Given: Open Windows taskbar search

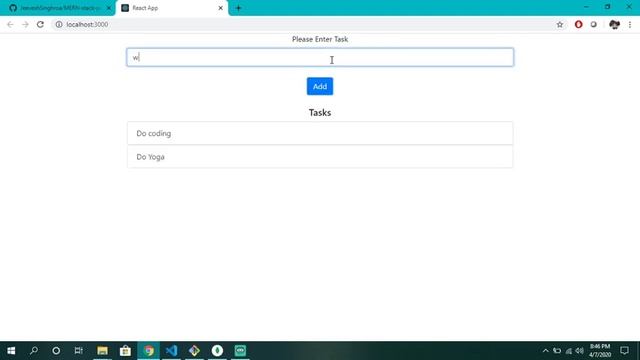Looking at the screenshot, I should point(34,351).
